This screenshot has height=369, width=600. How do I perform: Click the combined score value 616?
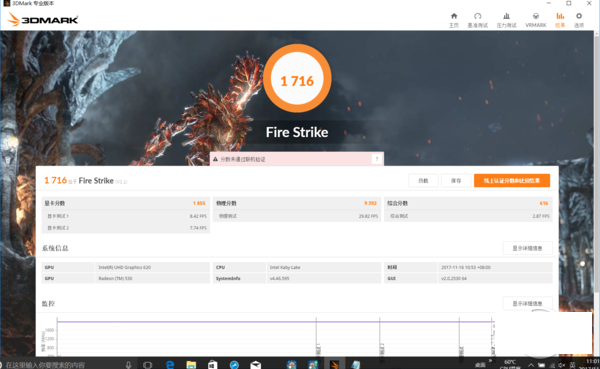click(x=544, y=203)
